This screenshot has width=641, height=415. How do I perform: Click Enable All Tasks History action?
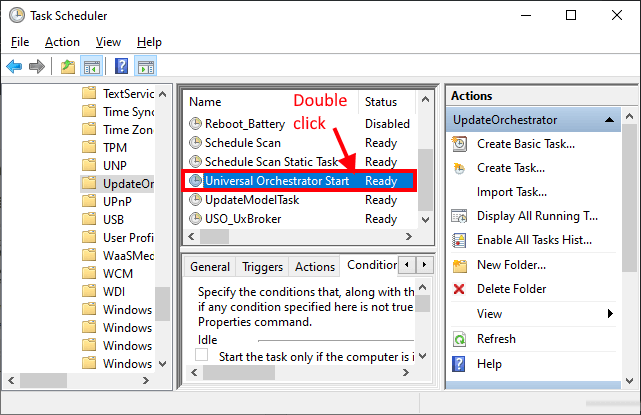[x=534, y=240]
